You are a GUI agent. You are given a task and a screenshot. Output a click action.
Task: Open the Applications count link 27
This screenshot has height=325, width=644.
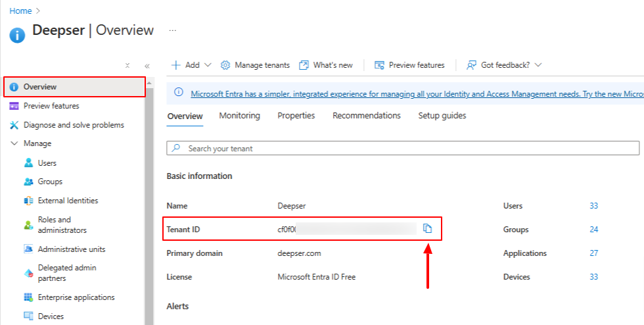(x=594, y=253)
